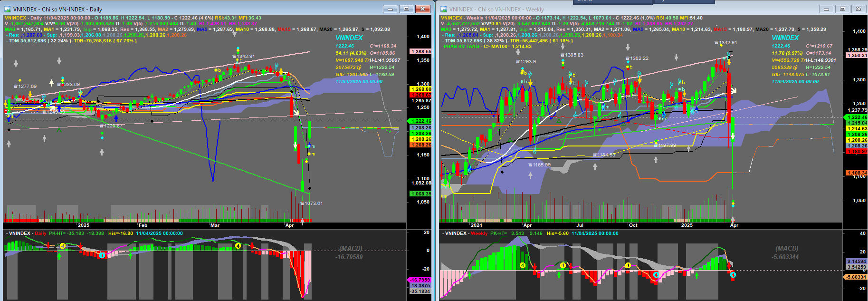Screen dimensions: 868x301
Task: Click the S = 1,358.29 legend value
Action: click(x=812, y=29)
